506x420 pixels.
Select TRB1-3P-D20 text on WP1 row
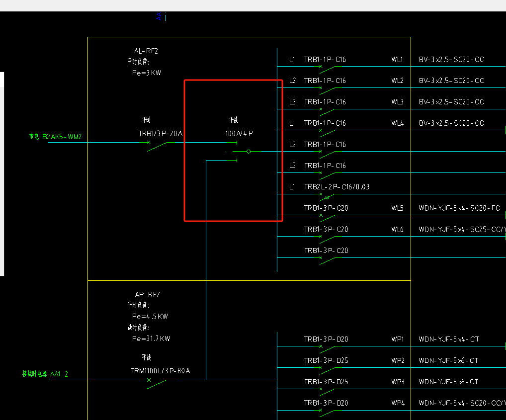pyautogui.click(x=326, y=339)
